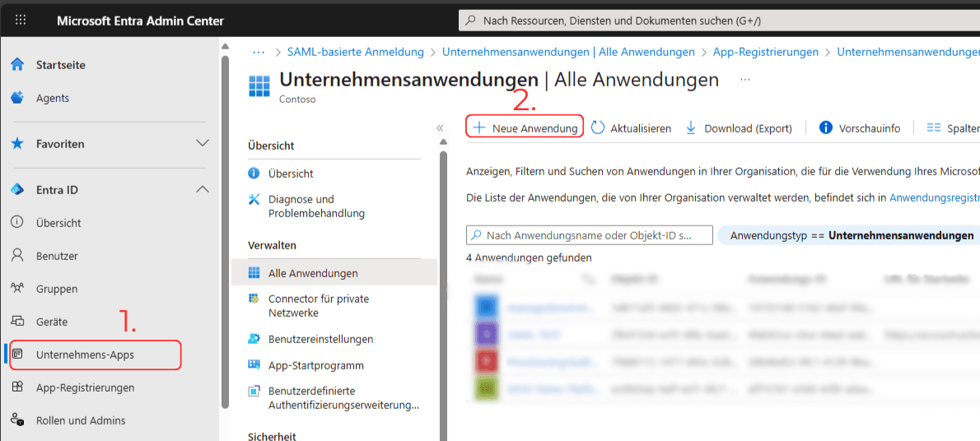Click the Name column sort arrows

click(587, 278)
